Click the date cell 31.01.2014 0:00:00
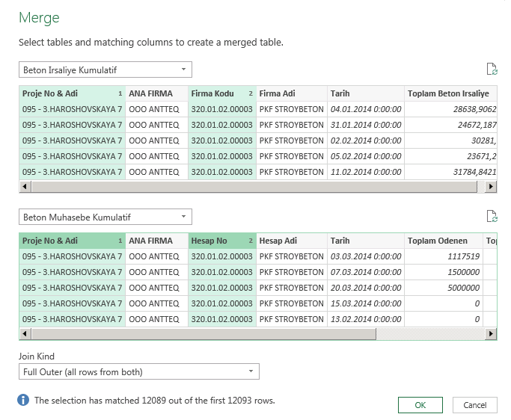The image size is (511, 420). (366, 125)
